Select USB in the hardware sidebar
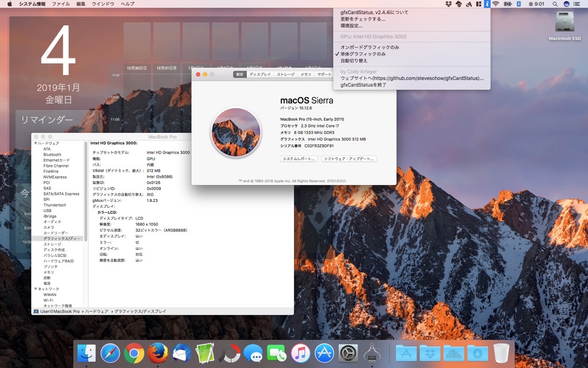588x368 pixels. 47,210
